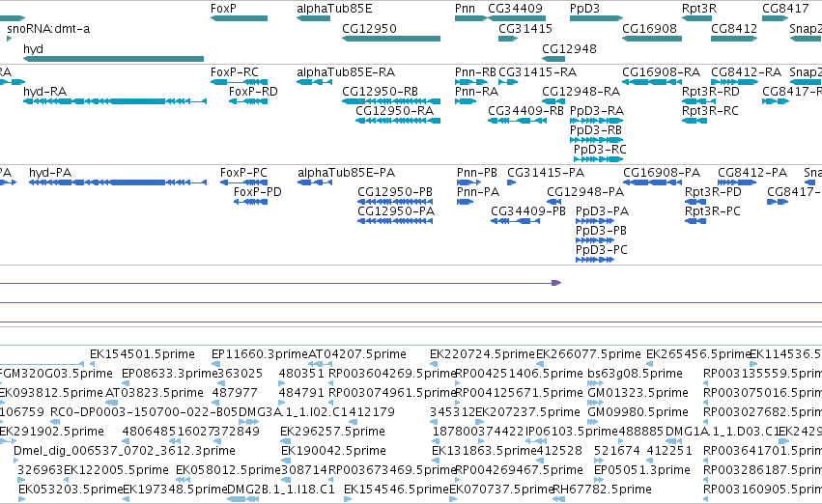Select EST Dmel_dig_006537_0702_3612.3prime

coord(125,451)
